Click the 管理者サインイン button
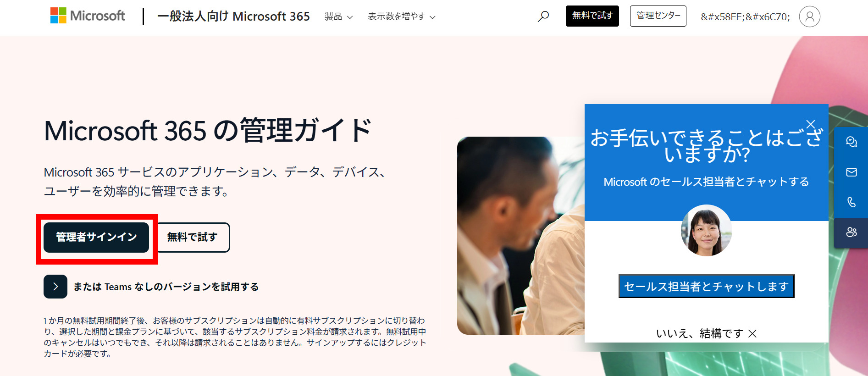 pos(96,237)
